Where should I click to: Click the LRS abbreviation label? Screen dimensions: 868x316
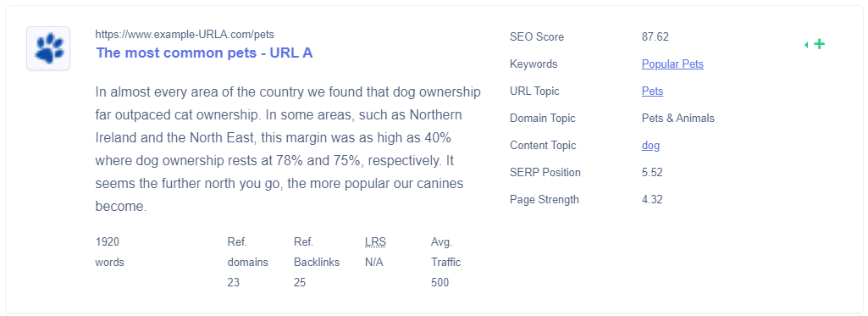(x=375, y=241)
